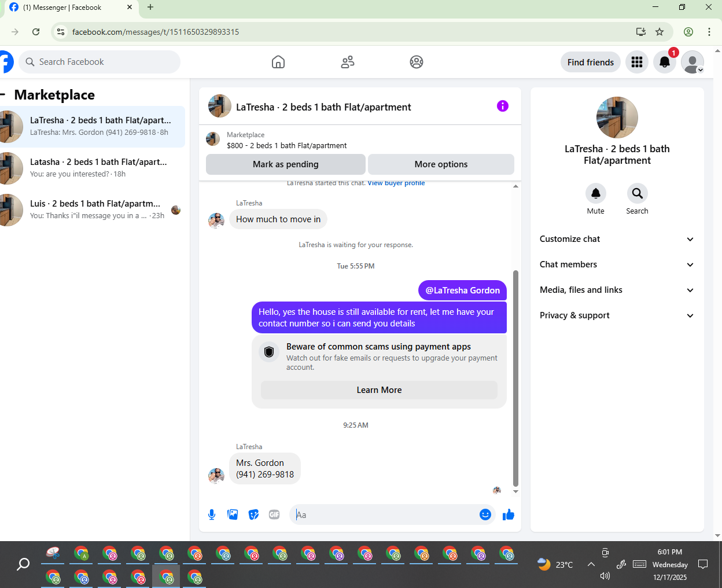
Task: Open Groups icon in top navigation
Action: tap(417, 62)
